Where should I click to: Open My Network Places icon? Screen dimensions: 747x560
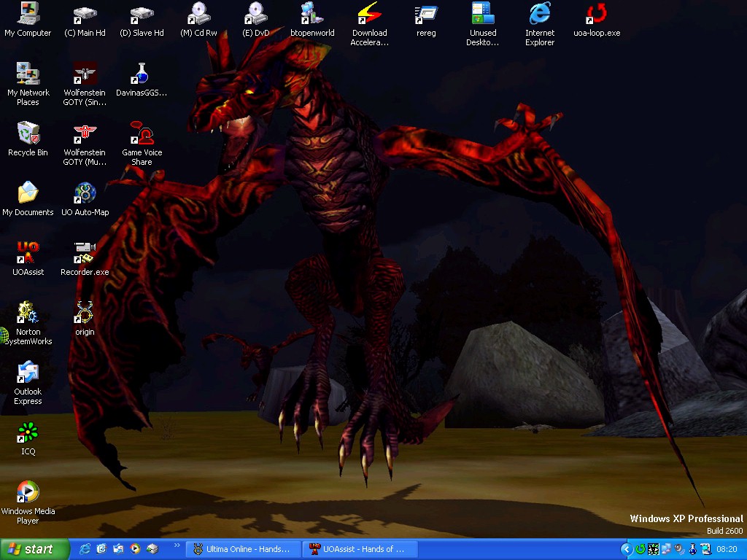click(x=28, y=84)
